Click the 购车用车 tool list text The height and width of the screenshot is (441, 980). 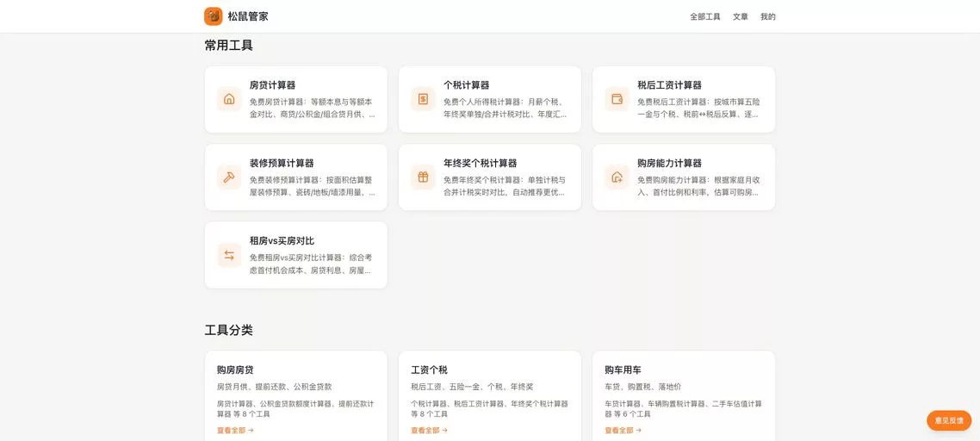683,409
